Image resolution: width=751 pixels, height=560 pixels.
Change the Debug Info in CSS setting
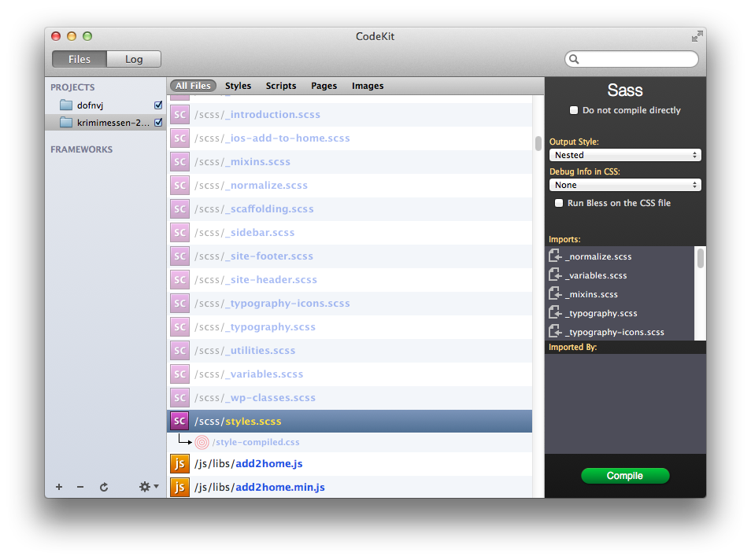pos(624,185)
